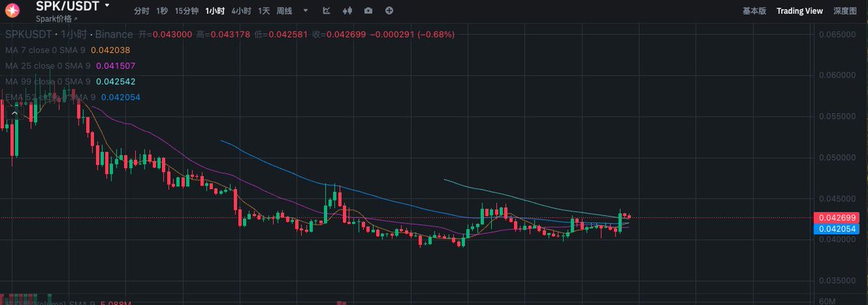
Task: Select the 1秒 interval
Action: 162,11
